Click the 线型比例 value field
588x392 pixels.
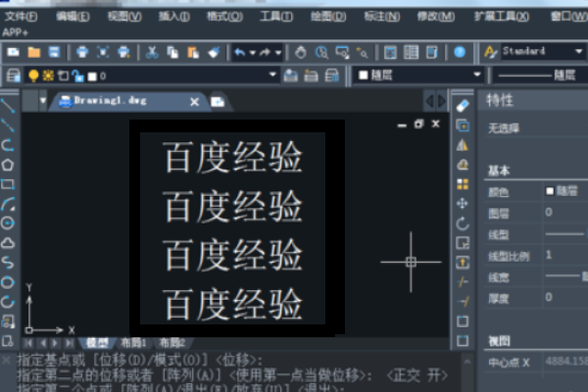pyautogui.click(x=566, y=256)
